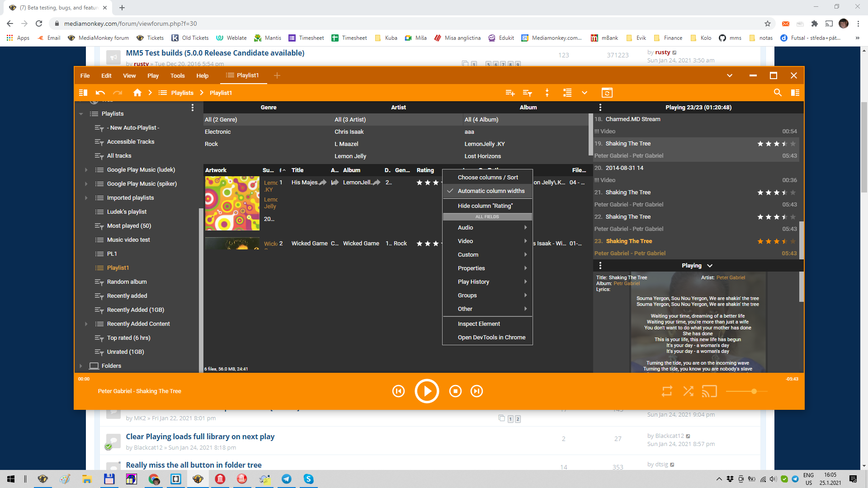
Task: Open the Playing panel dropdown chevron
Action: (x=710, y=266)
